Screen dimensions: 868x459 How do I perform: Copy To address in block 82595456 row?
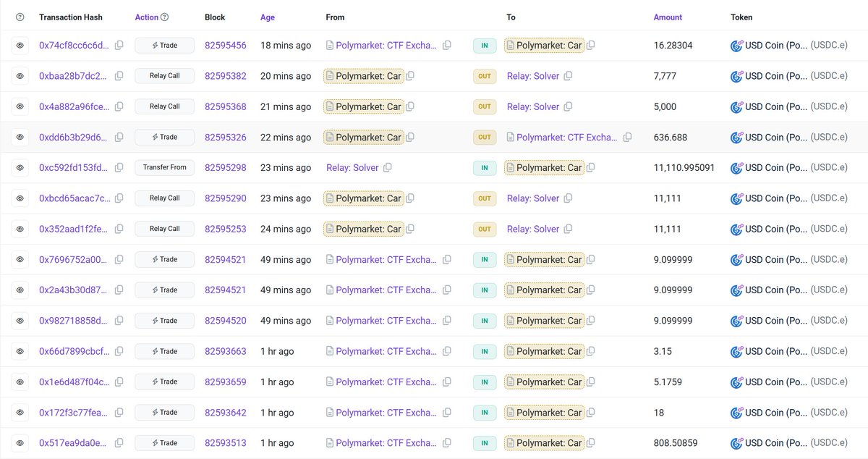tap(591, 45)
